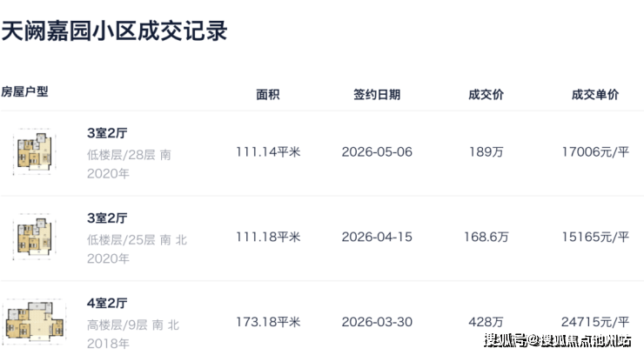Select the 168.6万 deal price
644x355 pixels.
[x=486, y=238]
